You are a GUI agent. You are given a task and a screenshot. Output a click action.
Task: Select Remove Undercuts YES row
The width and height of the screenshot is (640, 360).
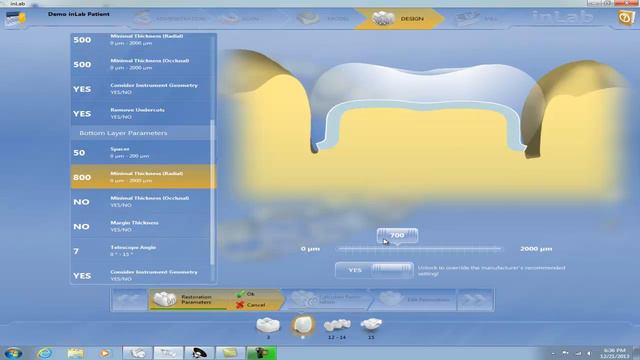click(x=142, y=113)
